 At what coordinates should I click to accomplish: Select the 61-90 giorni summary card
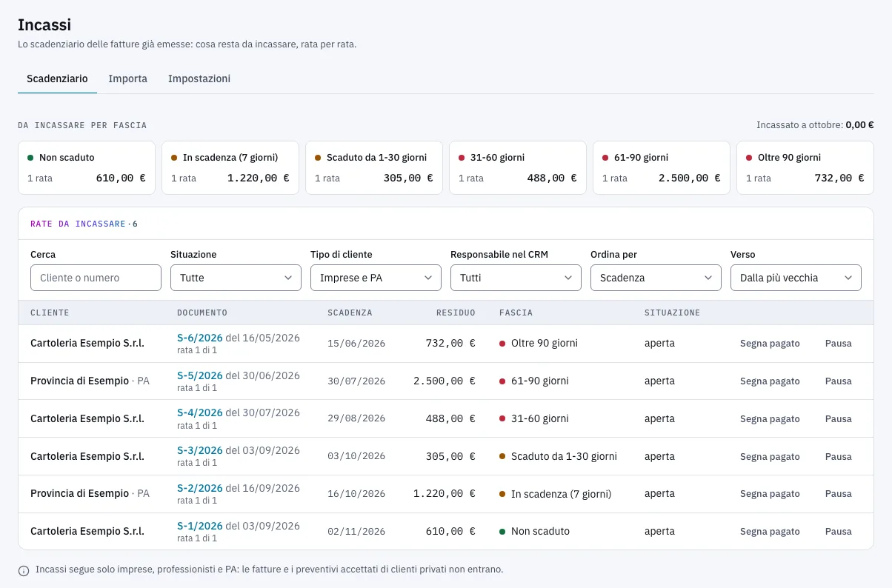(662, 168)
